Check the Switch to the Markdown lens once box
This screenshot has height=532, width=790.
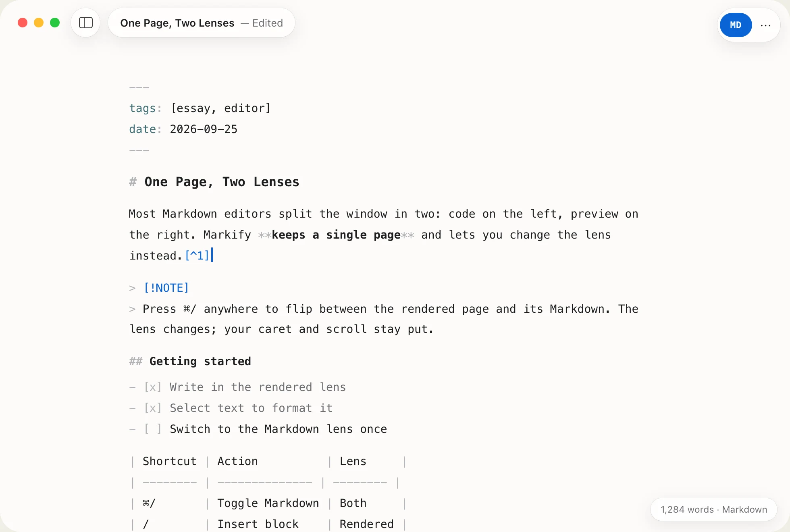pos(153,429)
